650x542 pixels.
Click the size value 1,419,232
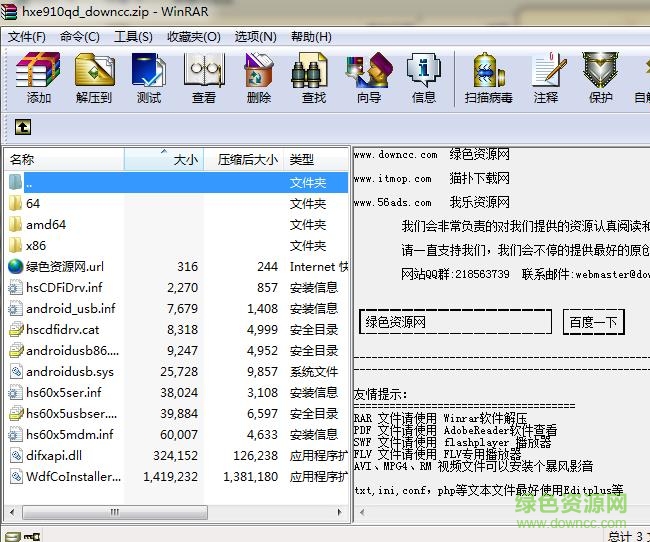coord(170,477)
